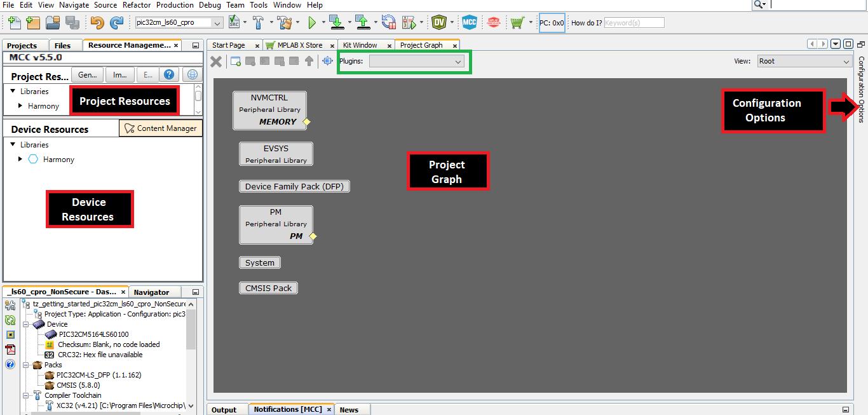868x415 pixels.
Task: Open the Run Project dropdown arrow
Action: pyautogui.click(x=323, y=23)
